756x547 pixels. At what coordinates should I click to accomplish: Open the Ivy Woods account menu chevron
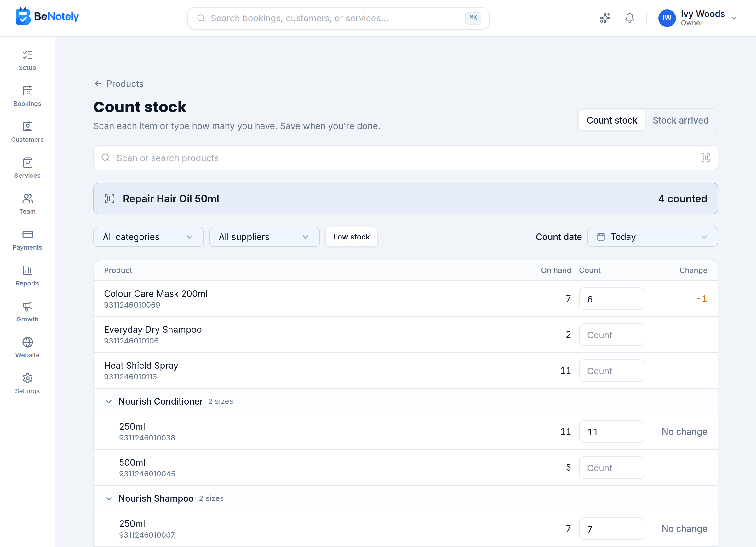734,18
